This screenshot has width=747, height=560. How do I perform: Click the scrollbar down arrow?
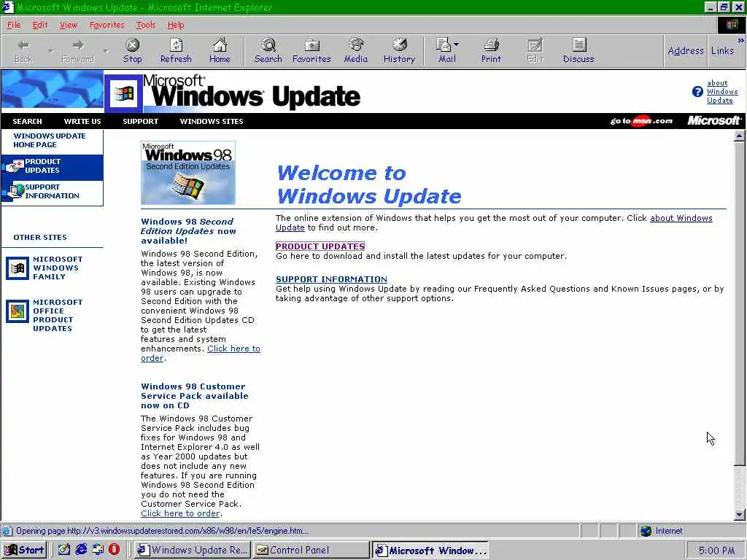click(x=740, y=514)
